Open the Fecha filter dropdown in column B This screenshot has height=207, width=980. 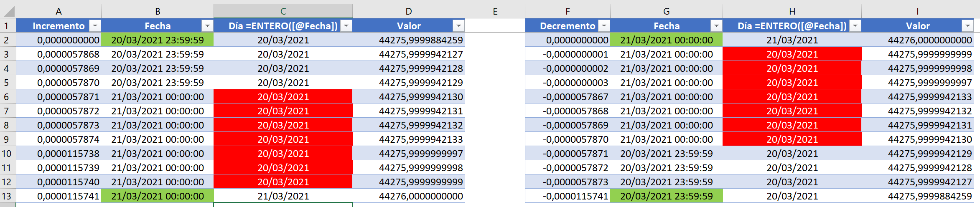pos(207,26)
